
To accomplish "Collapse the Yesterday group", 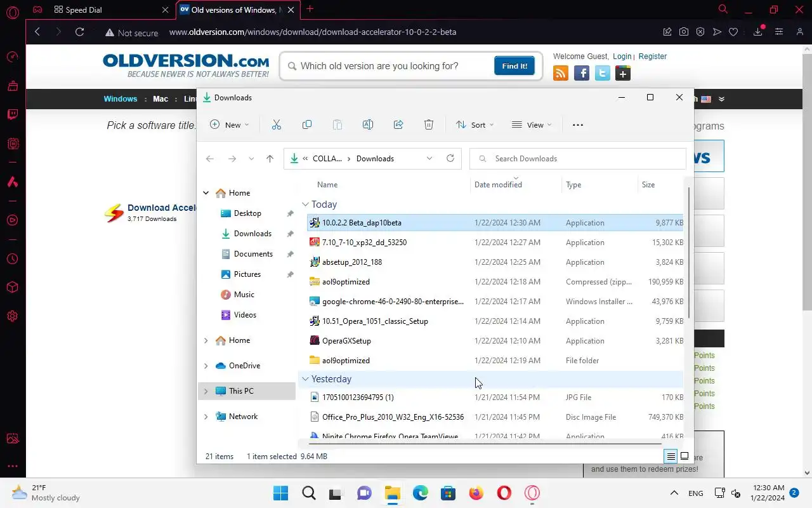I will (x=305, y=379).
